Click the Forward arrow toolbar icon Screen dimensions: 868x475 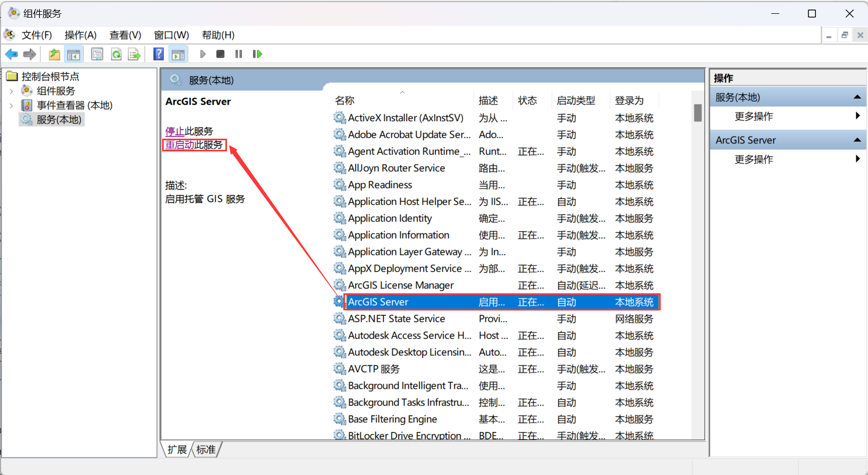30,54
